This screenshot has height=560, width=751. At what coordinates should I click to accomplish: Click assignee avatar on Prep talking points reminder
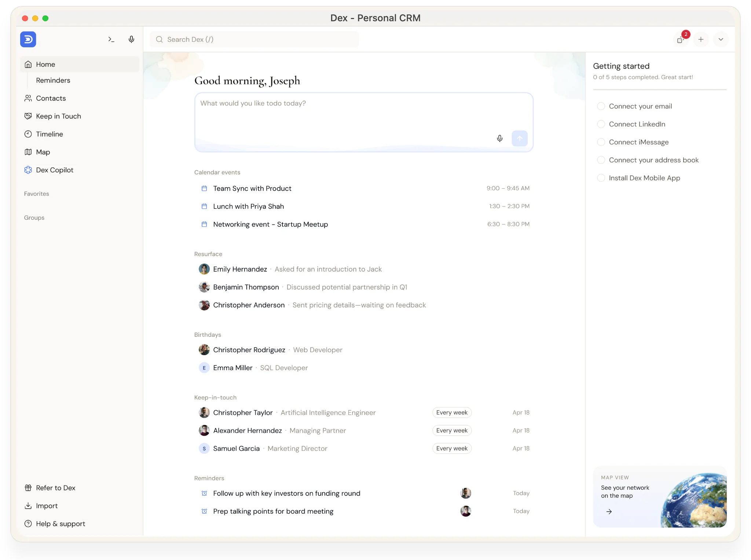click(466, 511)
